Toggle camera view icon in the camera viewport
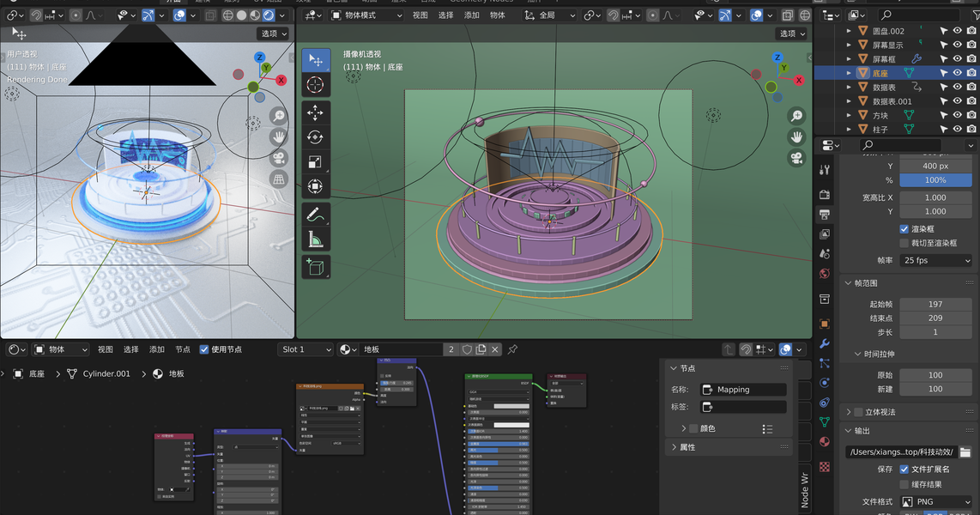The height and width of the screenshot is (515, 980). click(796, 158)
